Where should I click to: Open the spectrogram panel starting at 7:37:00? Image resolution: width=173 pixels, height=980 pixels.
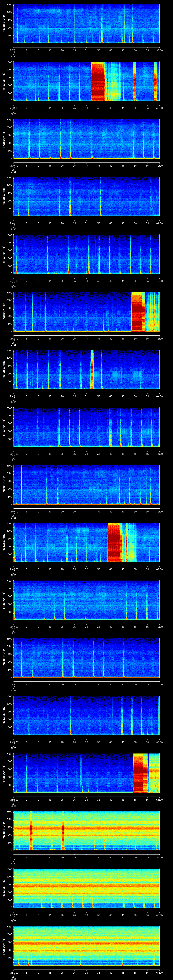click(x=86, y=24)
